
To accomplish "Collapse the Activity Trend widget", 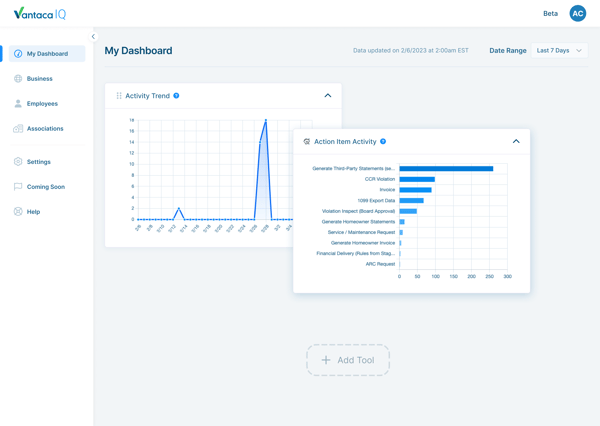I will (327, 96).
